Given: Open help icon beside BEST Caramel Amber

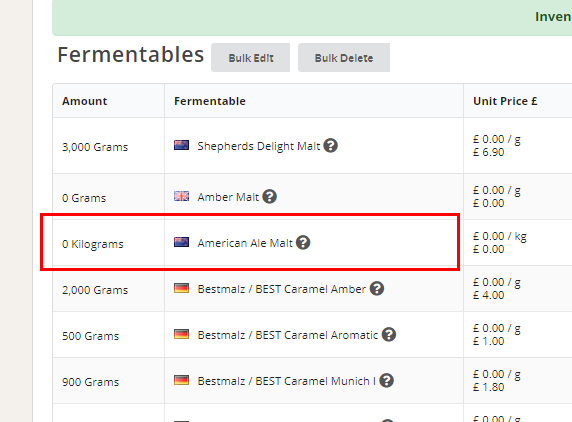Looking at the screenshot, I should pos(377,289).
